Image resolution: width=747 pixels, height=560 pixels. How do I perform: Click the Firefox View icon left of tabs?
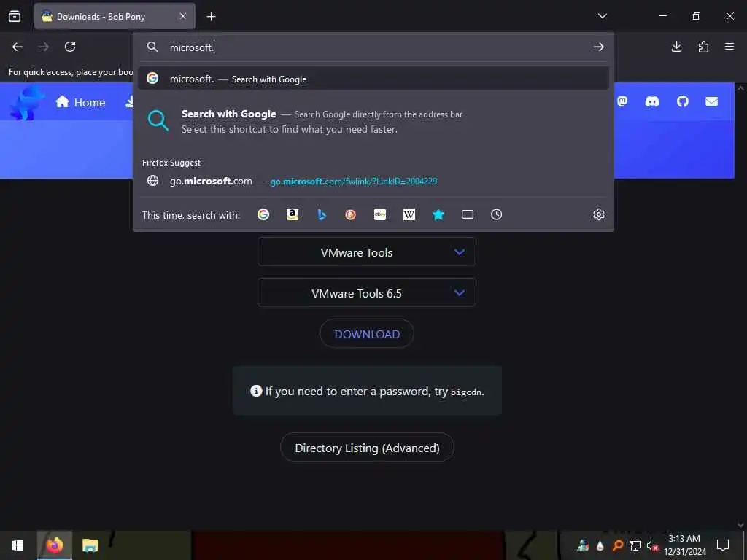[15, 16]
